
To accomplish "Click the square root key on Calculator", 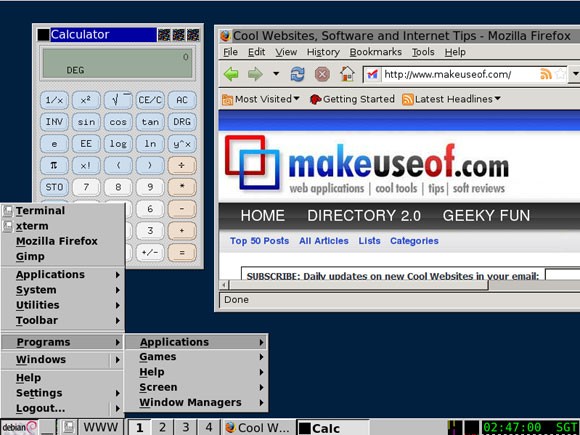I will [118, 100].
